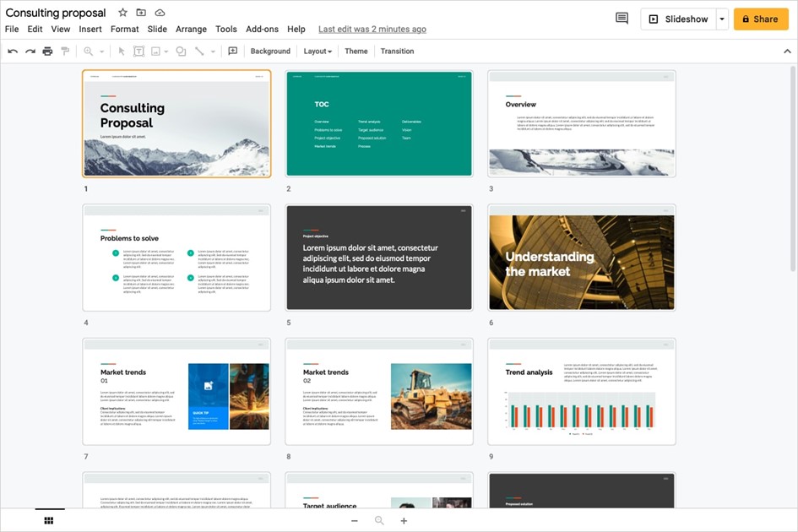
Task: Print the presentation using the printer icon
Action: point(47,52)
